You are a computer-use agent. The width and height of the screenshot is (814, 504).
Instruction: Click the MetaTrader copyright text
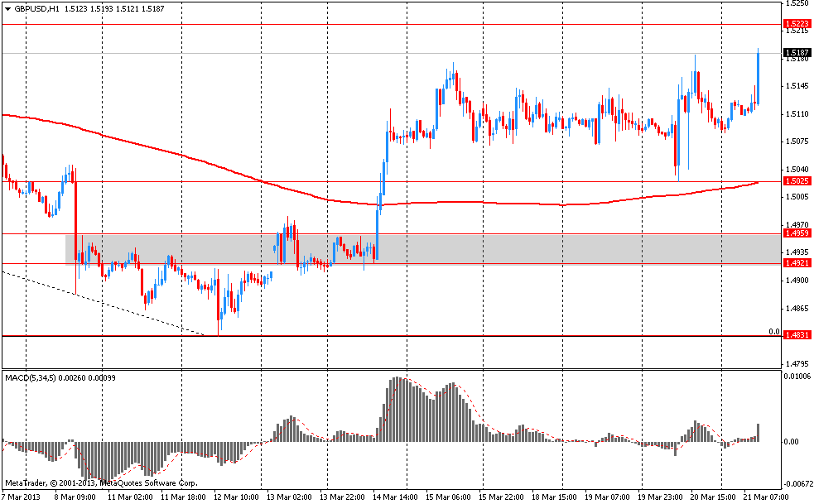click(x=101, y=482)
